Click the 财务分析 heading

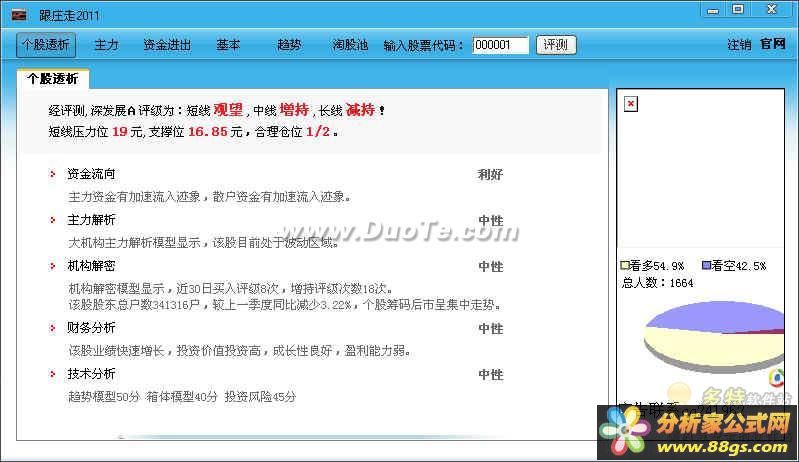(92, 328)
